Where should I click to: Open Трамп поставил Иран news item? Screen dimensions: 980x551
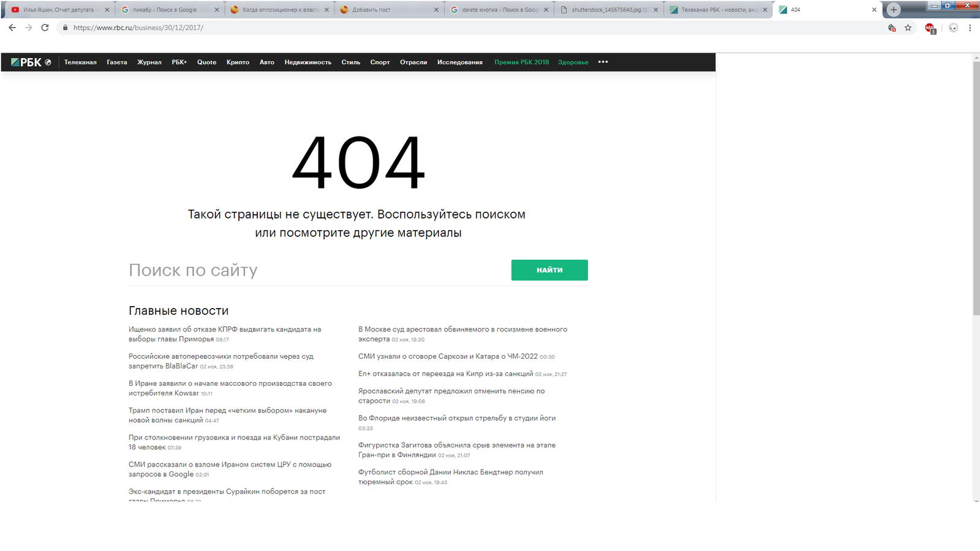pyautogui.click(x=228, y=415)
